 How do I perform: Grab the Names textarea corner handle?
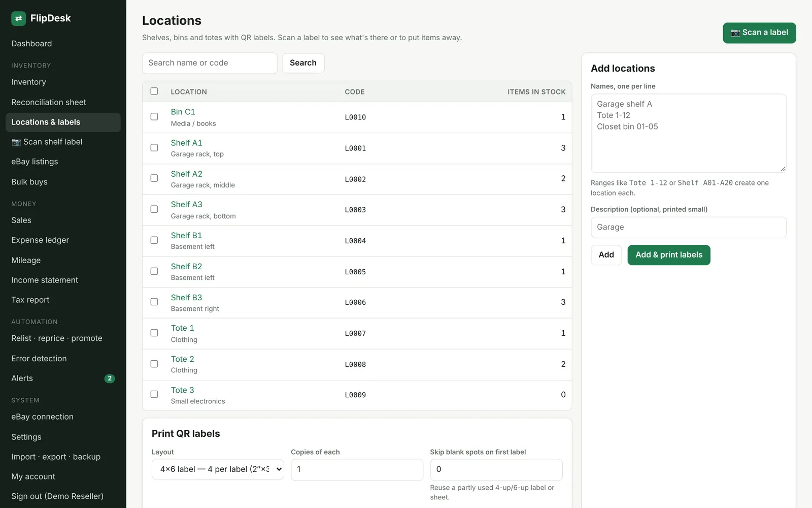783,169
